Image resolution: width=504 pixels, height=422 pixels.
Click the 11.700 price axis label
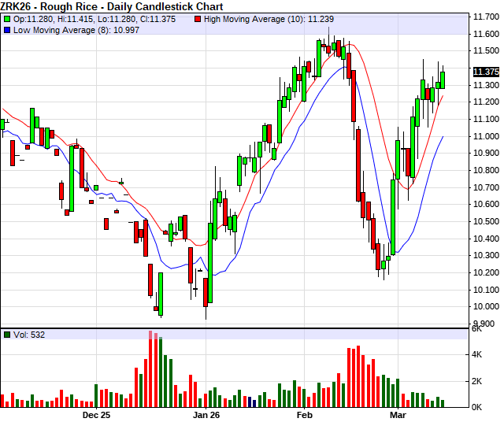[x=485, y=17]
